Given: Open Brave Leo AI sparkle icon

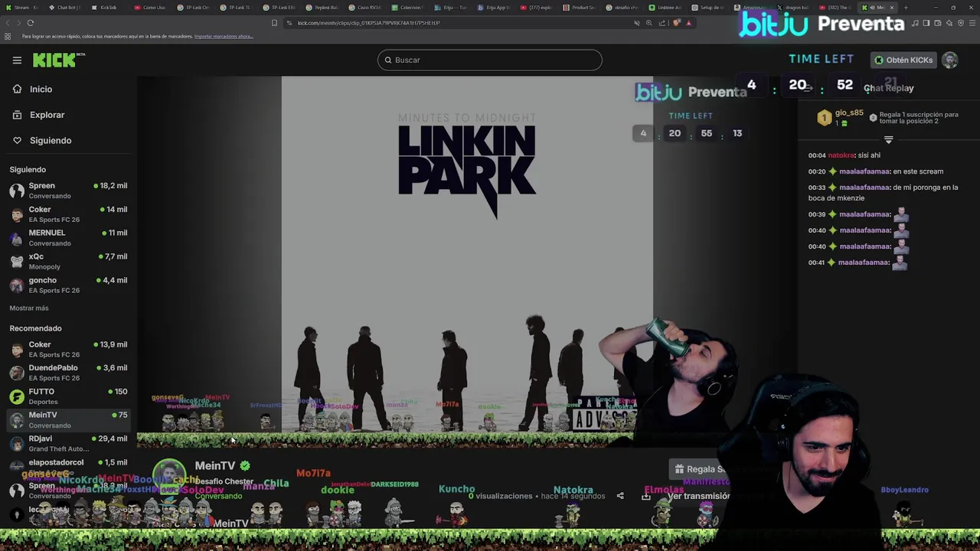Looking at the screenshot, I should [x=949, y=23].
